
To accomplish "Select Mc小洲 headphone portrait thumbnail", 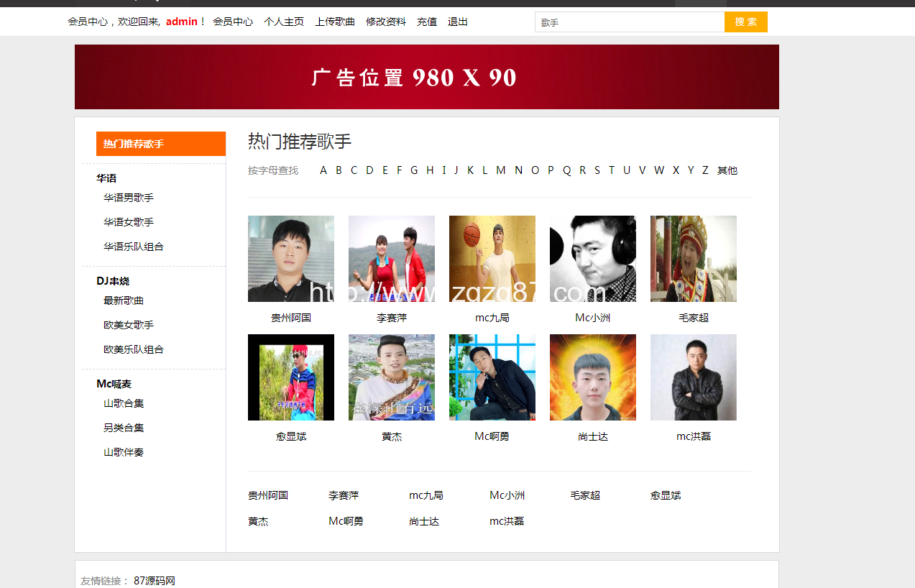I will [592, 259].
